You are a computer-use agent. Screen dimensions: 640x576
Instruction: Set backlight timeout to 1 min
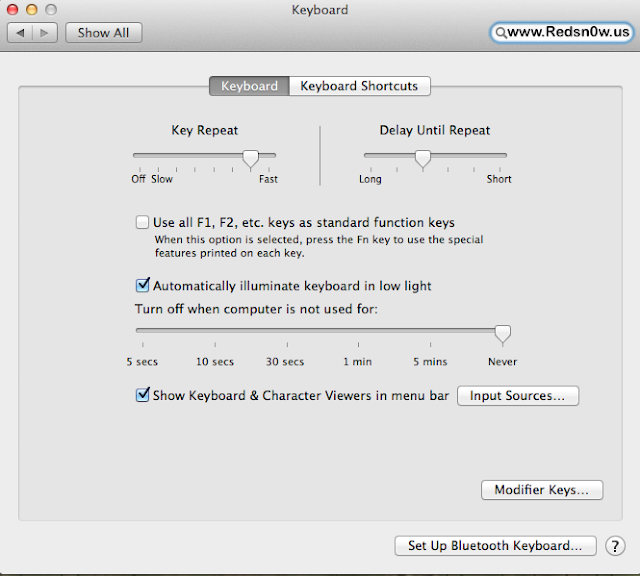pos(358,362)
